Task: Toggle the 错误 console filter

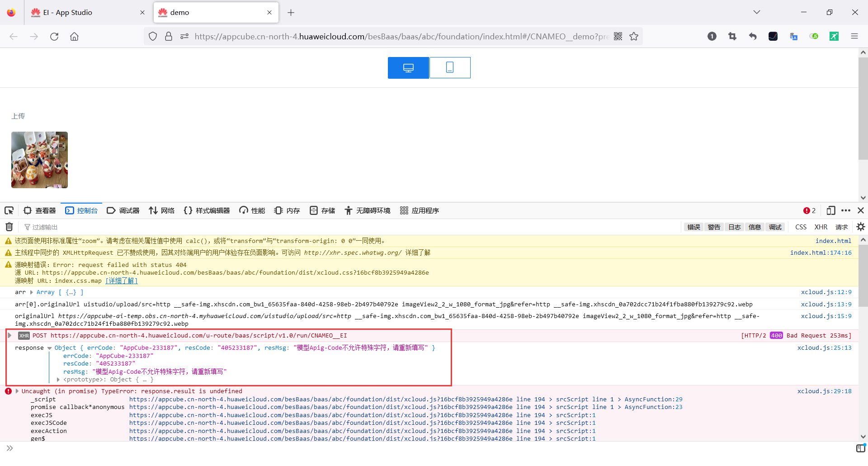Action: coord(693,227)
